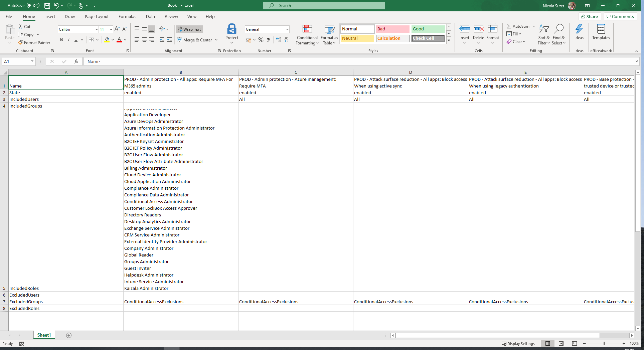Screen dimensions: 644x350
Task: Click the Borders icon
Action: pyautogui.click(x=91, y=40)
